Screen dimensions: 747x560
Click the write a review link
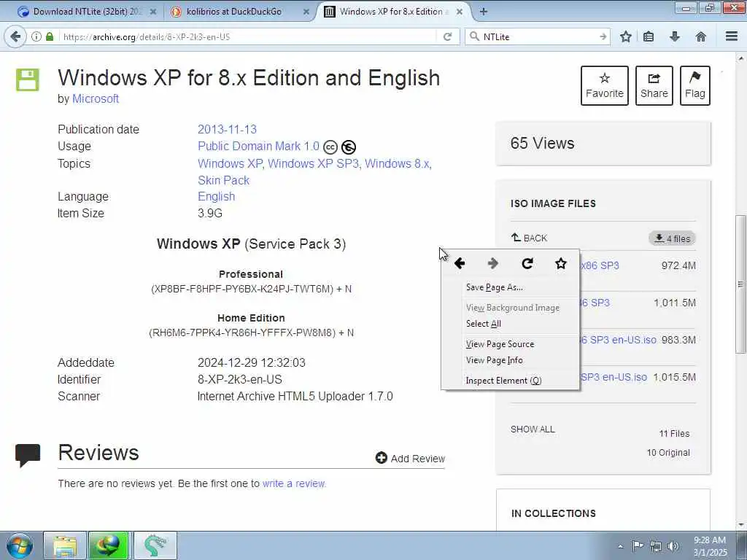[294, 483]
